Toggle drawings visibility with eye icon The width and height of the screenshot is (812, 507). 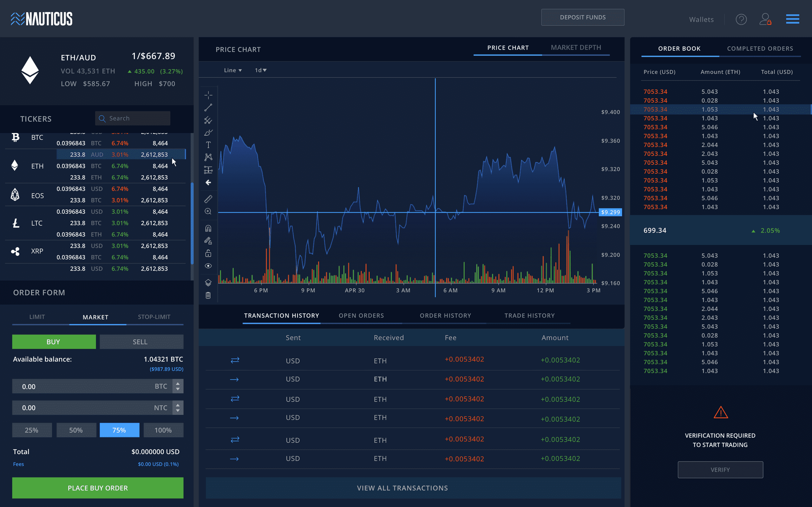(208, 266)
